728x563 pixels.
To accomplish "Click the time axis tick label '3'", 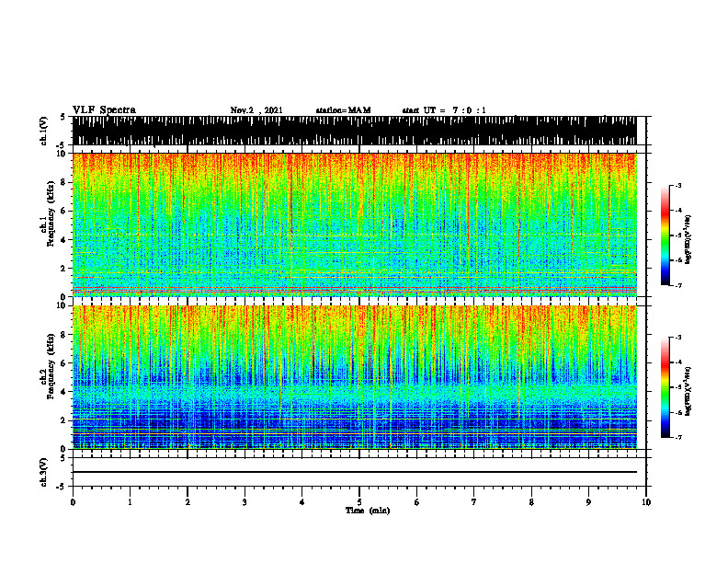I will (x=245, y=502).
